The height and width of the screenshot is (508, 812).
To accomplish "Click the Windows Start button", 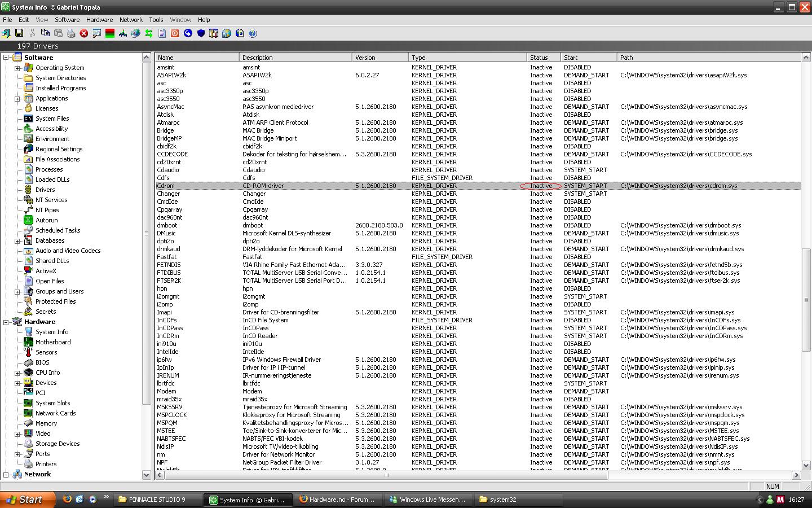I will pyautogui.click(x=28, y=500).
